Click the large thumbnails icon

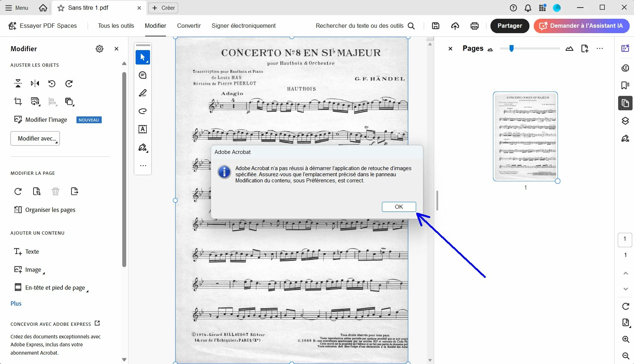pos(569,49)
